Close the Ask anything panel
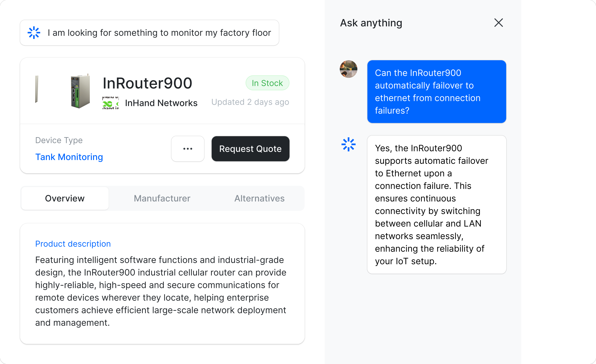 498,23
